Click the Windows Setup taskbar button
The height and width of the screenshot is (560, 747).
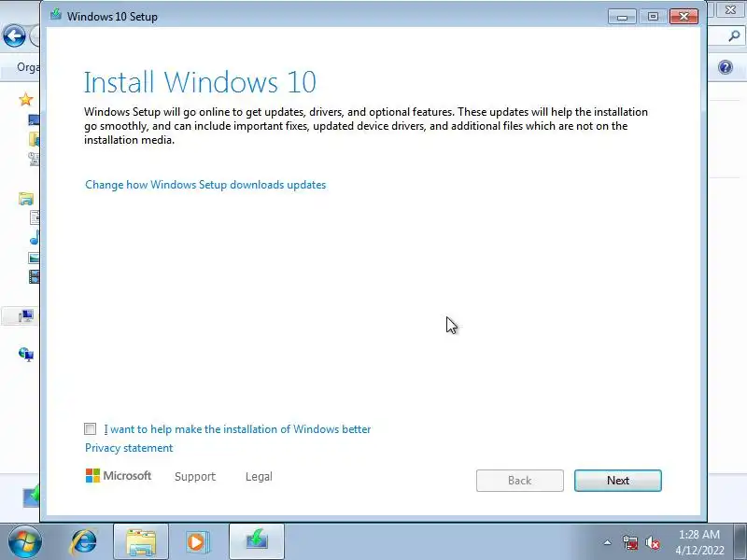257,542
